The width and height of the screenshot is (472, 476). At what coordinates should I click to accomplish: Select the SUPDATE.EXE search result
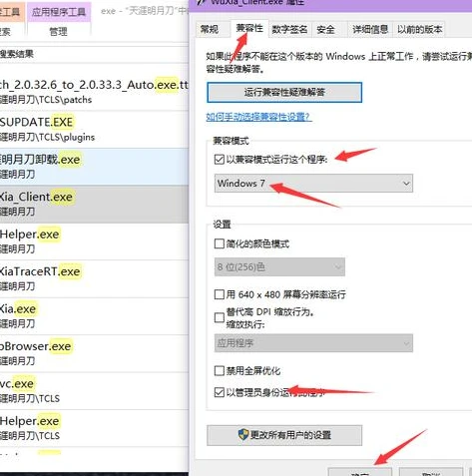coord(94,129)
